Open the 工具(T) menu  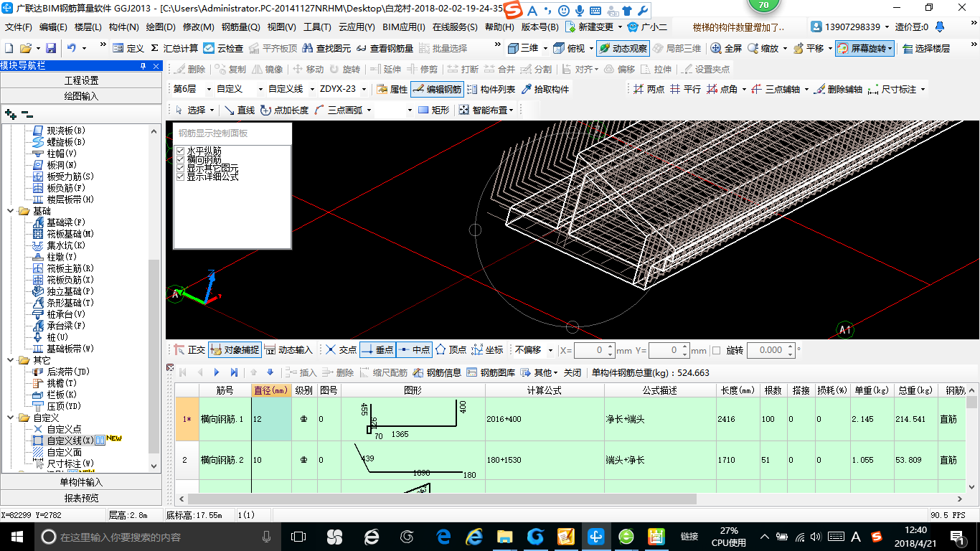click(317, 27)
